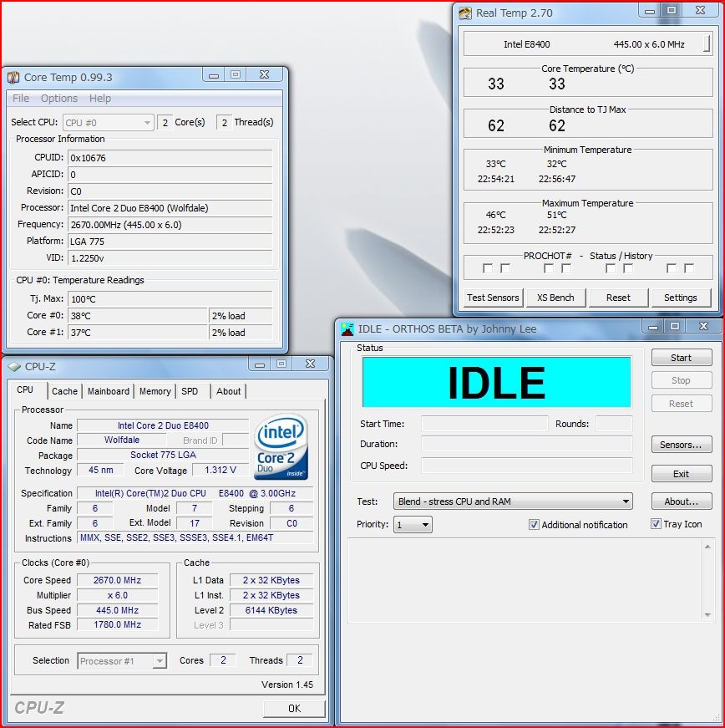725x728 pixels.
Task: Run the XS Bench in Real Temp
Action: 555,298
